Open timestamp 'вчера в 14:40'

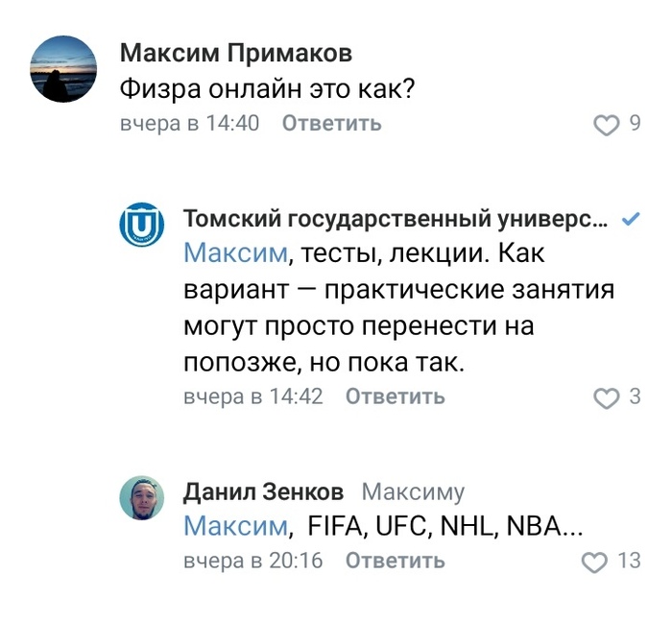coord(189,124)
